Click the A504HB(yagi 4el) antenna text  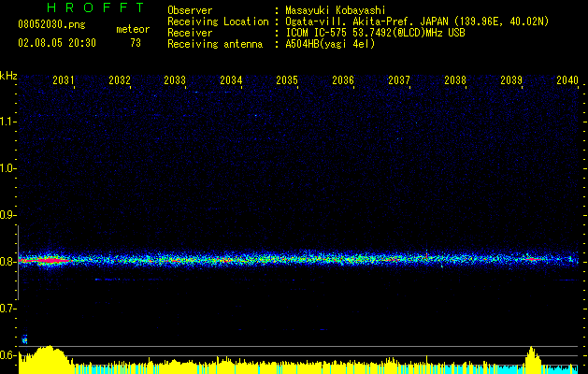pyautogui.click(x=330, y=44)
